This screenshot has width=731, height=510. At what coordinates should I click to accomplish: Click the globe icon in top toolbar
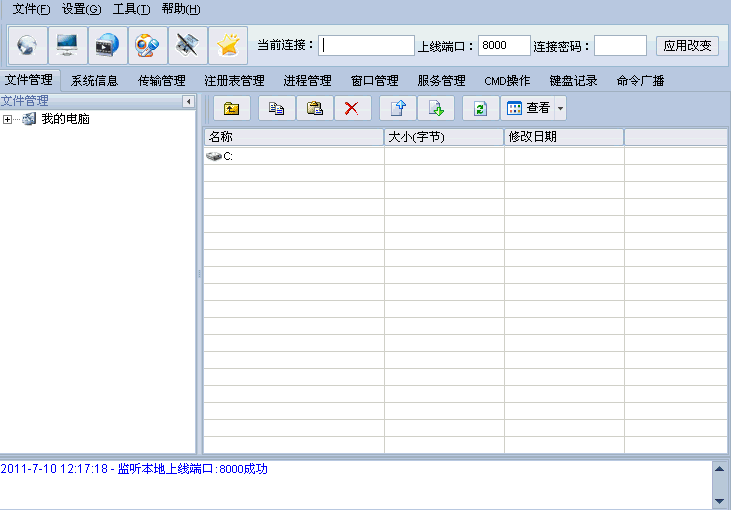27,46
